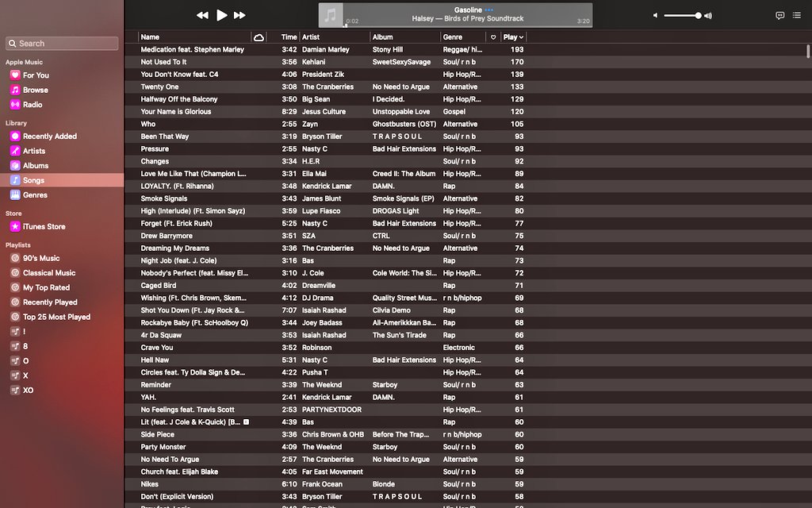This screenshot has width=812, height=508.
Task: Start playback with the play button
Action: [222, 15]
